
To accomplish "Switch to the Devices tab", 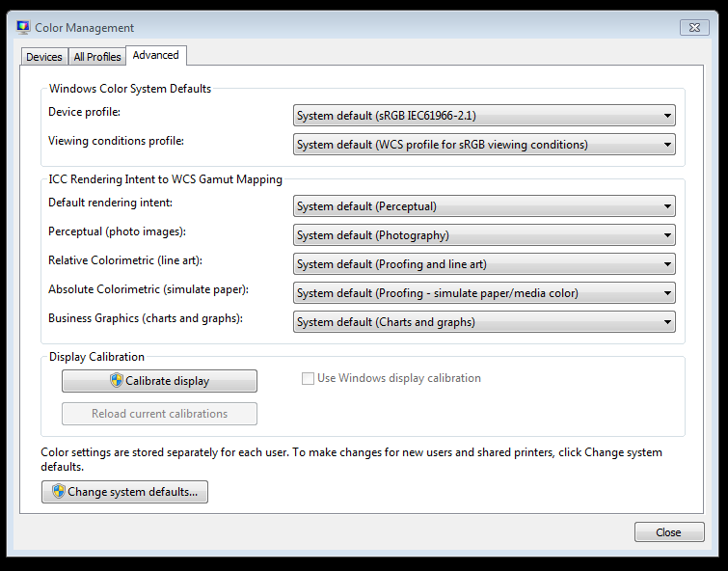I will [x=44, y=57].
